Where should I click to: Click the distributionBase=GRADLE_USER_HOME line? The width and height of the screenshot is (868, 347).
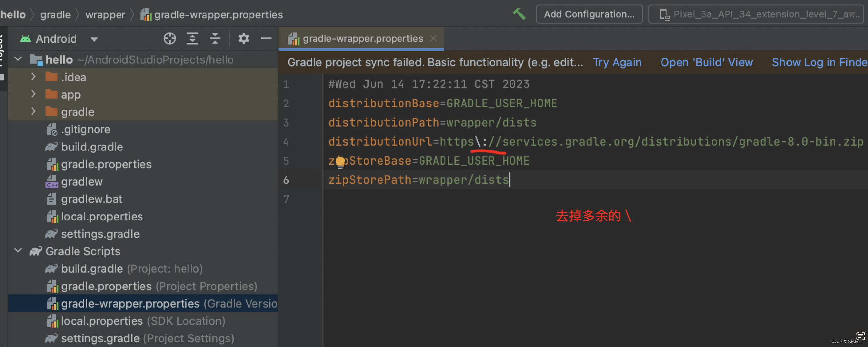point(443,103)
